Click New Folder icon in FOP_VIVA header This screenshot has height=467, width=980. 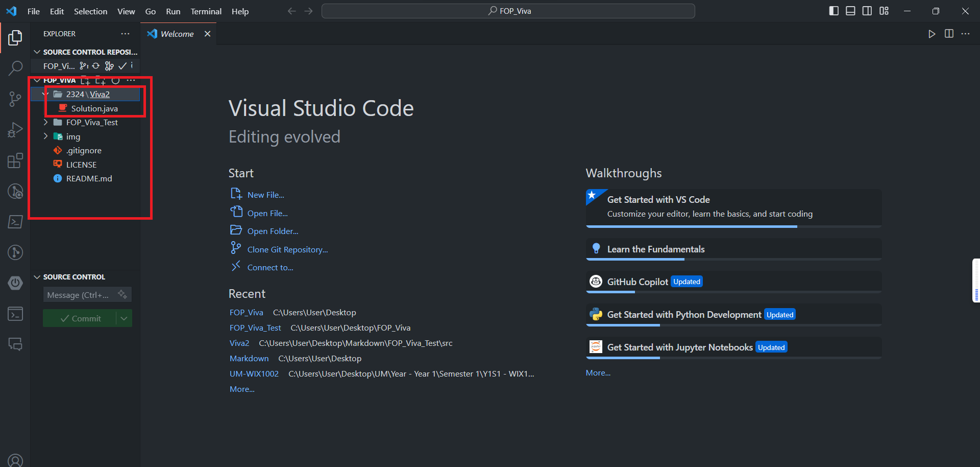[x=101, y=80]
